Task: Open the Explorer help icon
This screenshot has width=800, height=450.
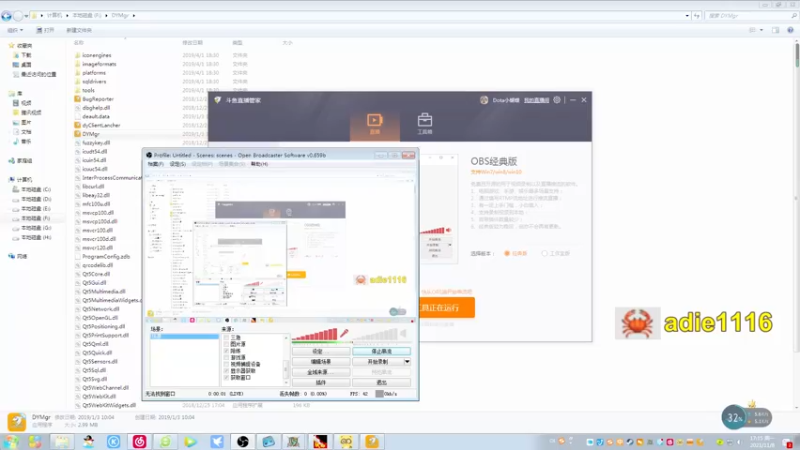Action: pos(790,30)
